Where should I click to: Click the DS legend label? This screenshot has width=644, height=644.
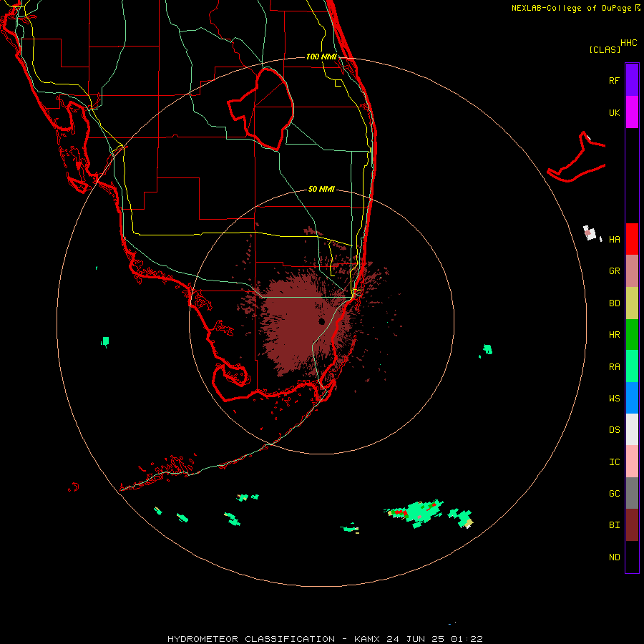coord(614,429)
